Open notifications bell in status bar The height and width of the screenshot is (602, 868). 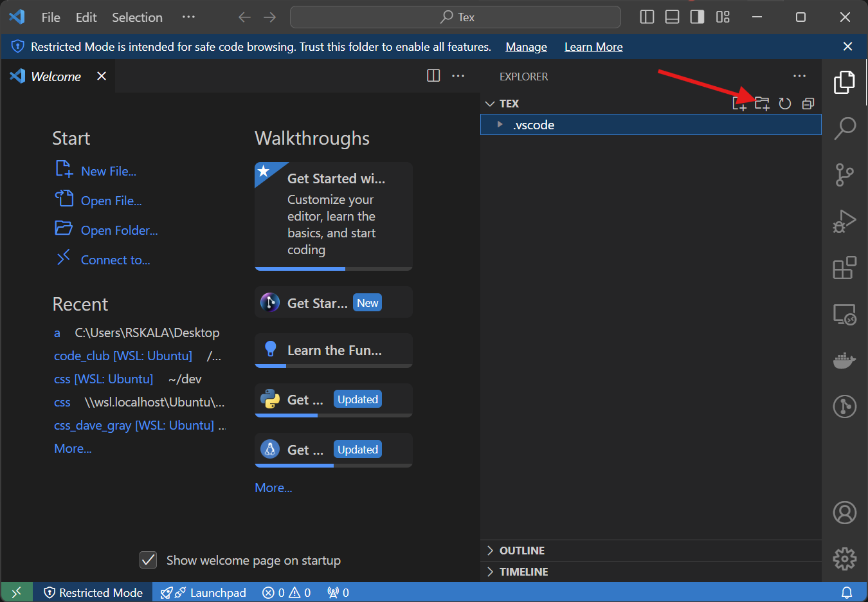(847, 592)
